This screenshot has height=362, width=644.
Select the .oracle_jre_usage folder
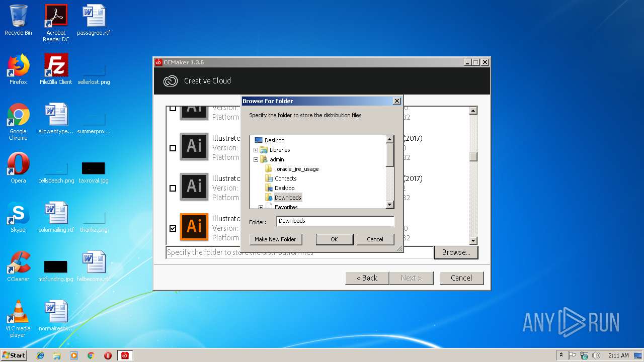pos(297,169)
